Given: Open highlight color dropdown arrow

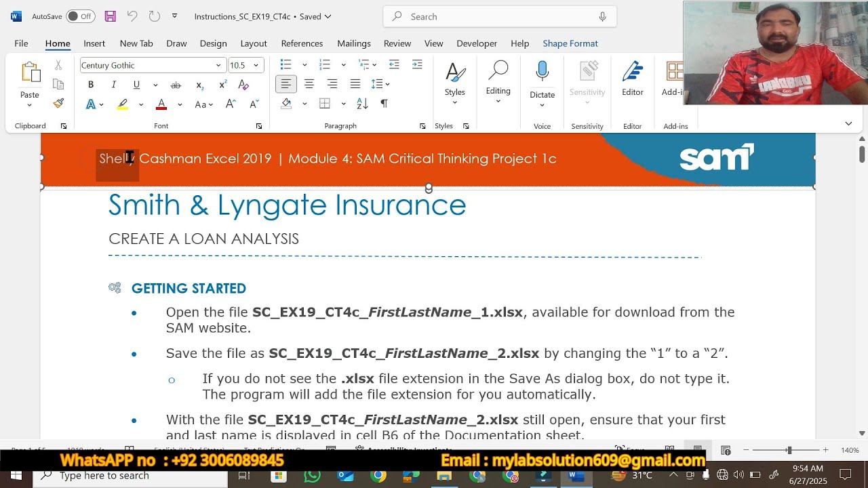Looking at the screenshot, I should pos(140,104).
